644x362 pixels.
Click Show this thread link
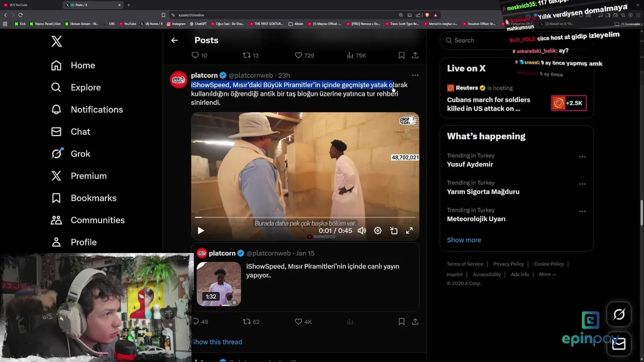pos(217,342)
